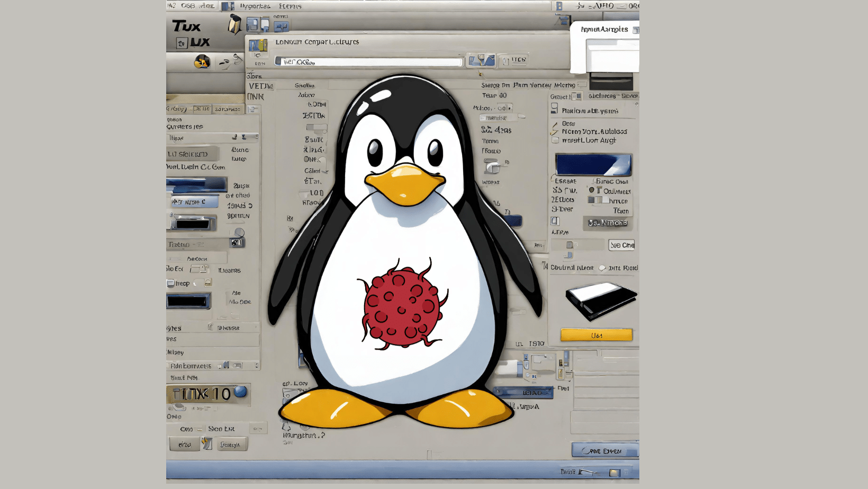868x489 pixels.
Task: Click the blue icon at the top-right toolbar corner
Action: tap(562, 21)
